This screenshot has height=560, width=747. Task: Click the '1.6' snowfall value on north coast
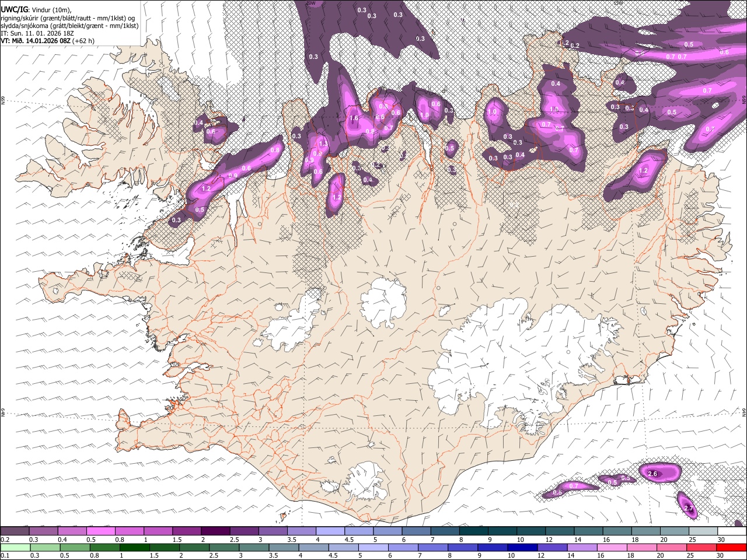tap(354, 118)
